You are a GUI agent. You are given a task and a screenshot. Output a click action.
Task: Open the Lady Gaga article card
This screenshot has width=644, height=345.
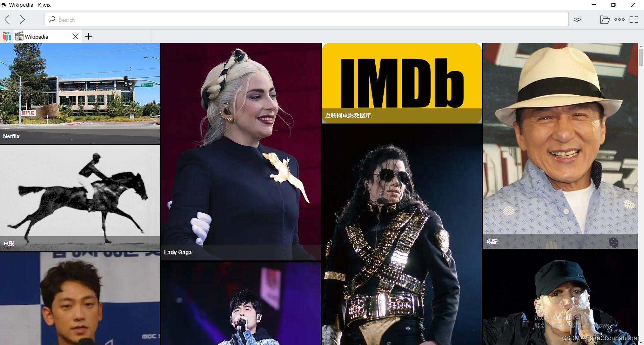point(241,151)
